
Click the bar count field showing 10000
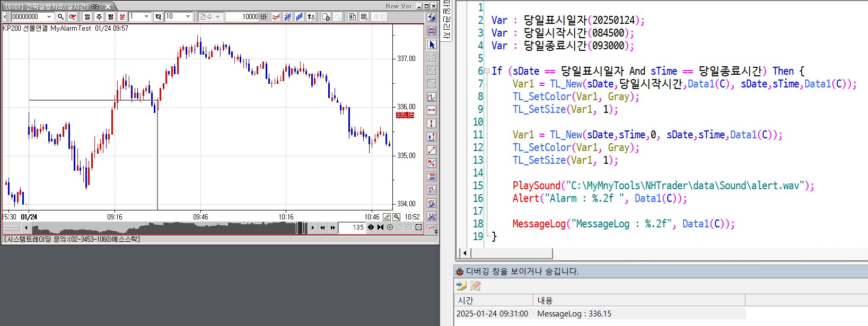242,17
